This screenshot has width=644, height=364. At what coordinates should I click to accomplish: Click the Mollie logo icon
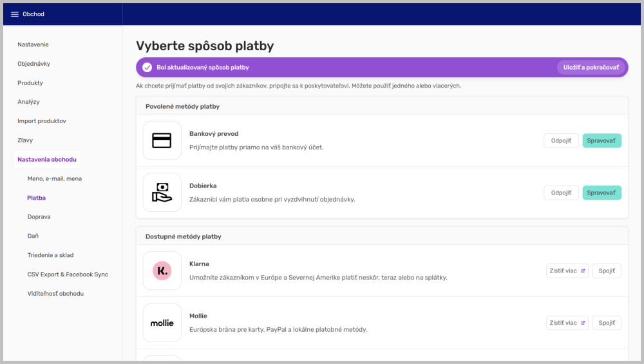(162, 323)
